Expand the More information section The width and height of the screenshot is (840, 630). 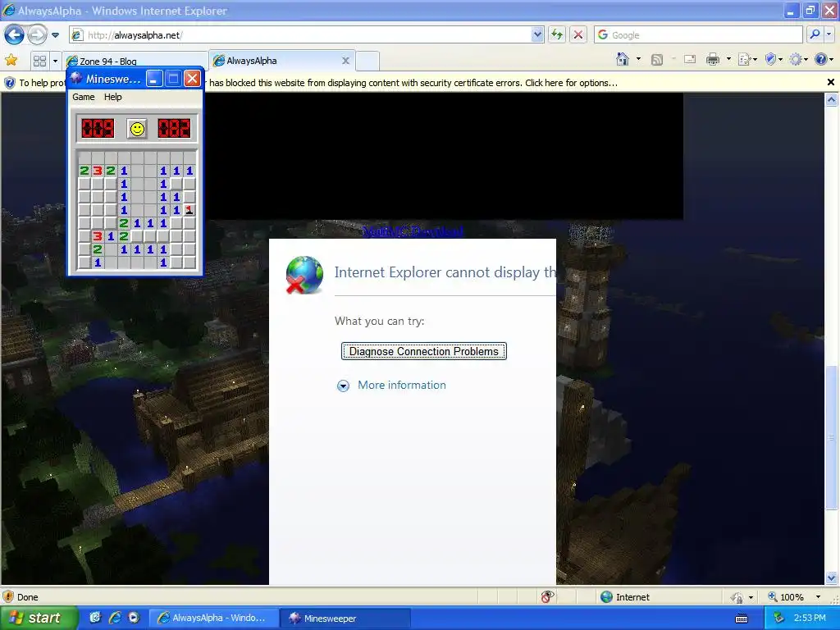coord(343,386)
